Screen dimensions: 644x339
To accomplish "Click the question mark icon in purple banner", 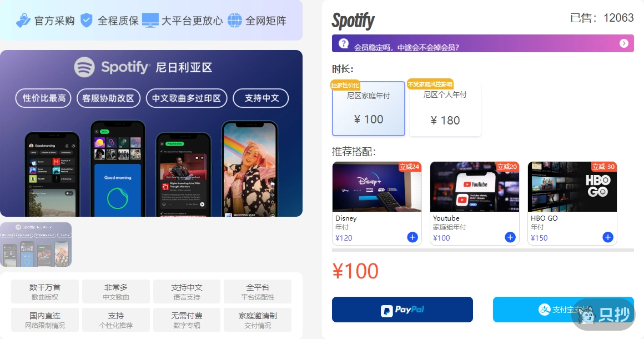I will pyautogui.click(x=344, y=43).
